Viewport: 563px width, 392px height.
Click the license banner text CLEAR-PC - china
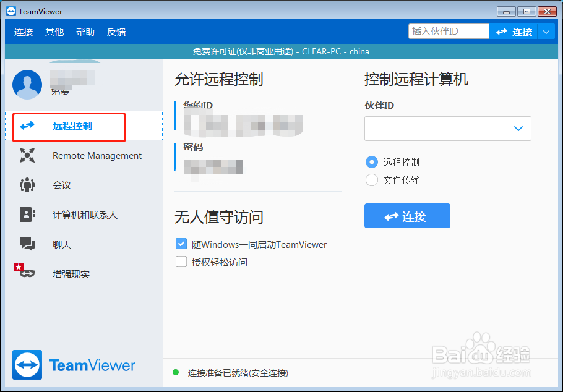coord(335,52)
